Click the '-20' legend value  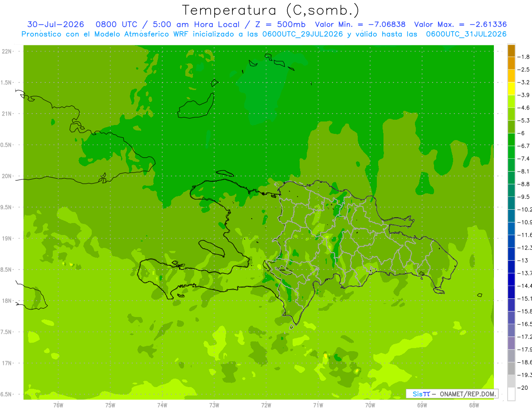coord(523,388)
